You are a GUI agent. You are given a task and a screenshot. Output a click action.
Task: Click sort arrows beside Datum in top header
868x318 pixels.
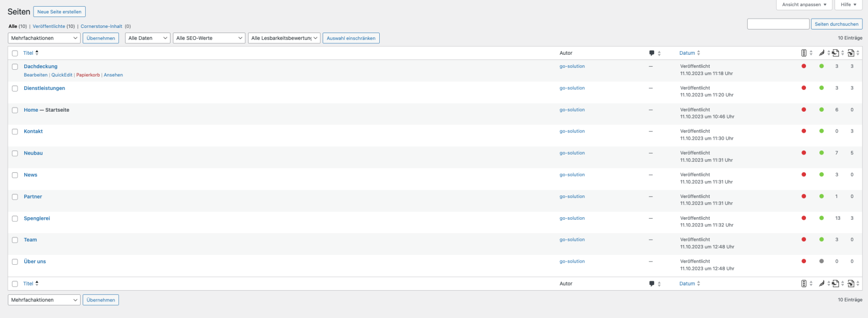(x=699, y=53)
